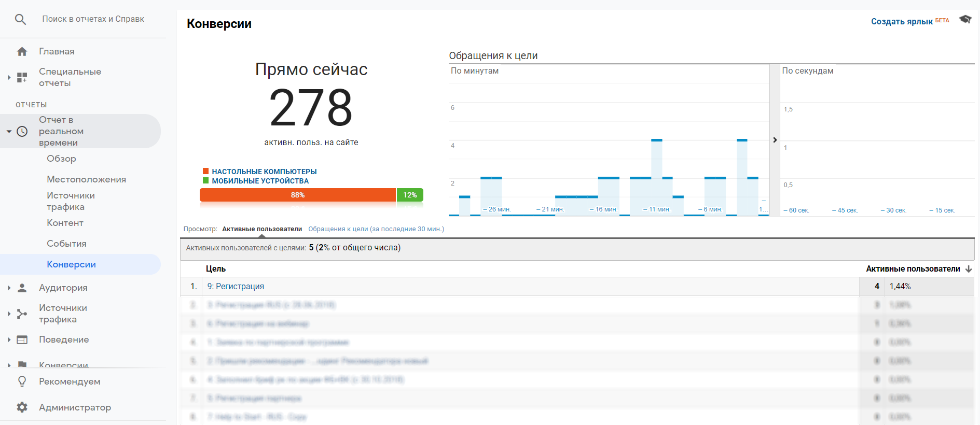This screenshot has width=980, height=425.
Task: Open the Местоположения real-time report
Action: (x=86, y=179)
